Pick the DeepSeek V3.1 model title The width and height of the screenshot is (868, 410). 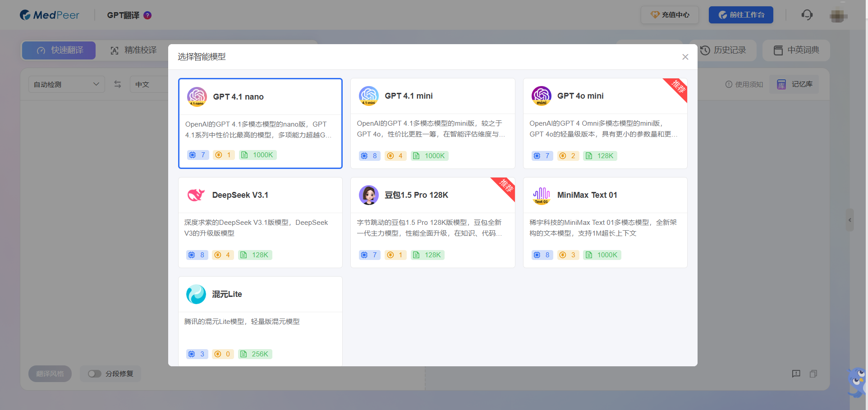(x=240, y=195)
